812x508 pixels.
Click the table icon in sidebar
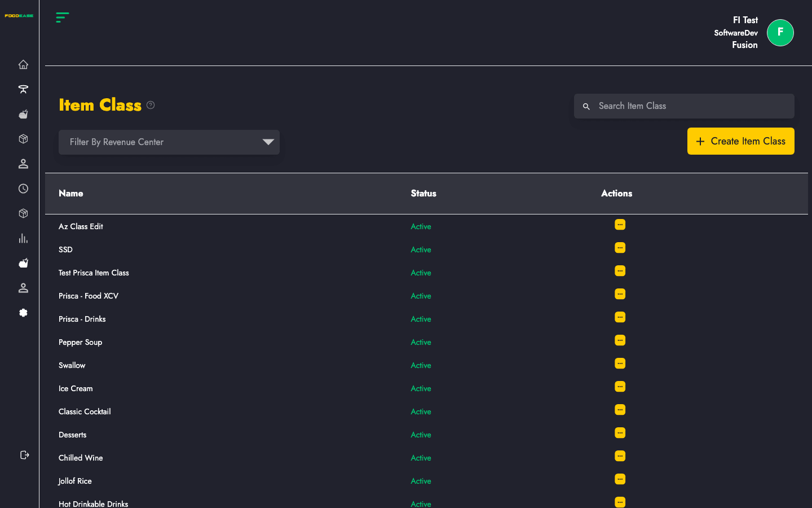[23, 89]
